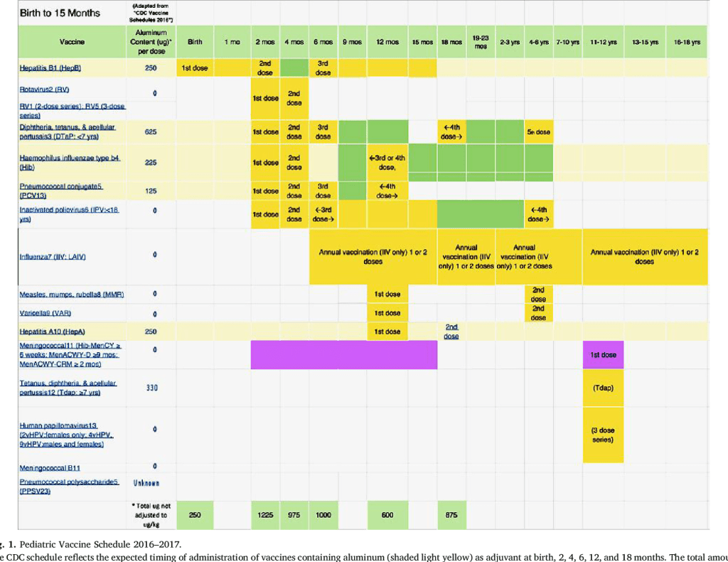Select the 1225 total aluminum cell
The width and height of the screenshot is (728, 562).
click(266, 514)
